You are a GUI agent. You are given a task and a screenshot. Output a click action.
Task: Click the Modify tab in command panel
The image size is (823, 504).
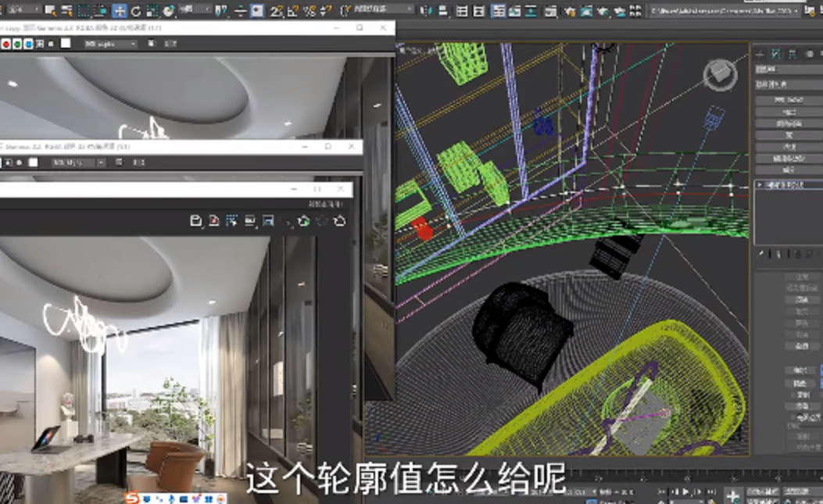click(776, 54)
